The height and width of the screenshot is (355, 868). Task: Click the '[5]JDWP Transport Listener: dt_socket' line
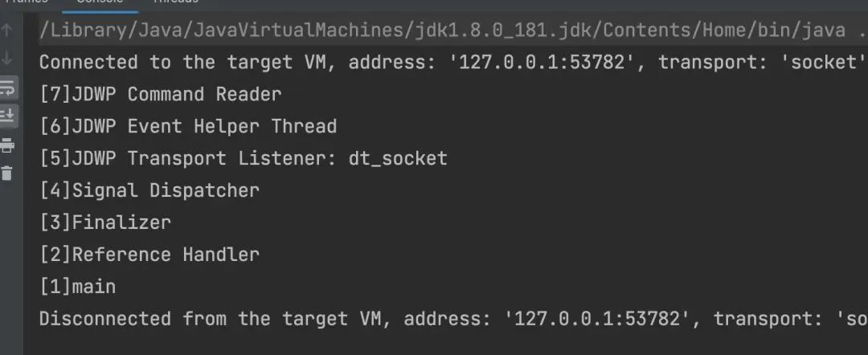point(244,159)
